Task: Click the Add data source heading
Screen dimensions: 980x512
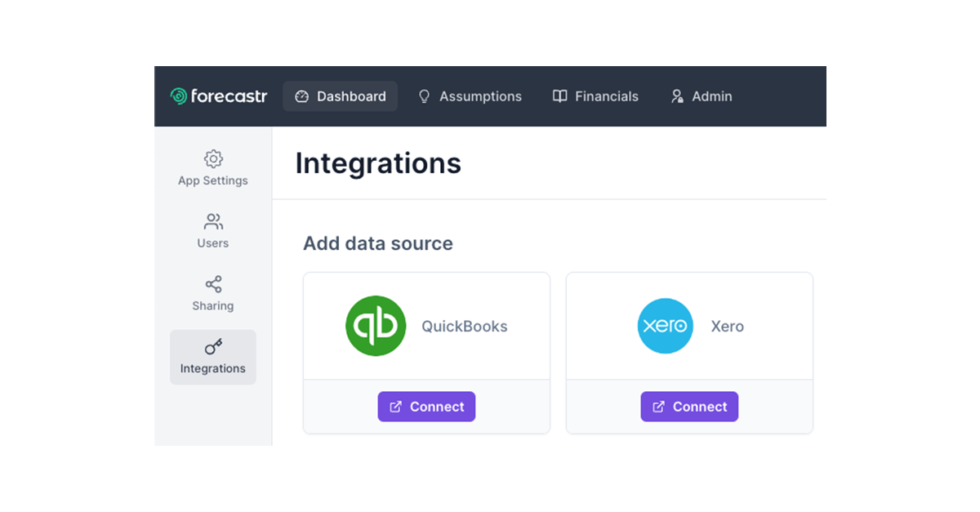Action: click(378, 243)
